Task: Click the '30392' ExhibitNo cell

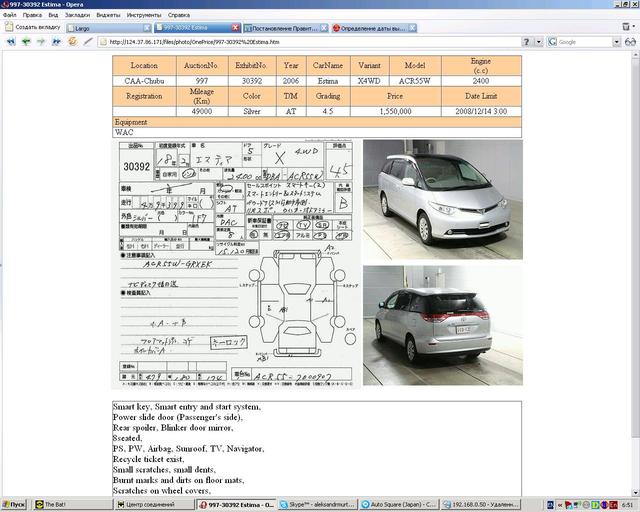Action: [252, 81]
